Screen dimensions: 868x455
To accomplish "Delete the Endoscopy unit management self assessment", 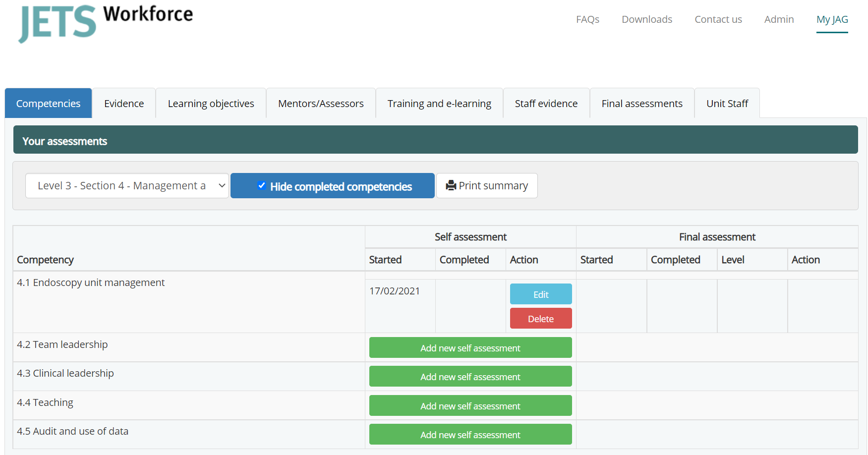I will (540, 319).
